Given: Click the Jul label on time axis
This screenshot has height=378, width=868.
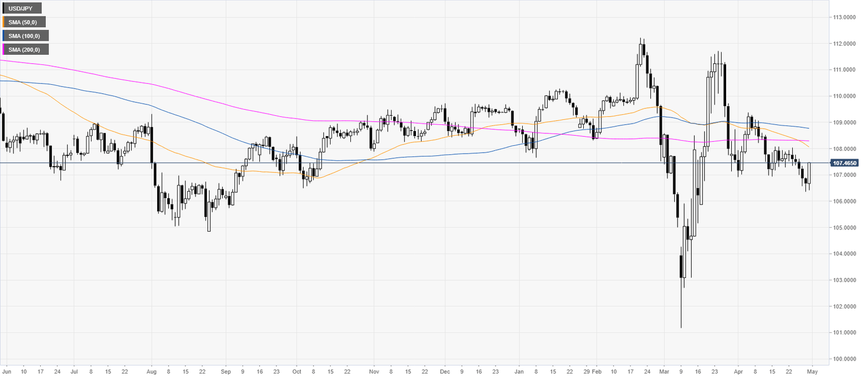Looking at the screenshot, I should 75,372.
